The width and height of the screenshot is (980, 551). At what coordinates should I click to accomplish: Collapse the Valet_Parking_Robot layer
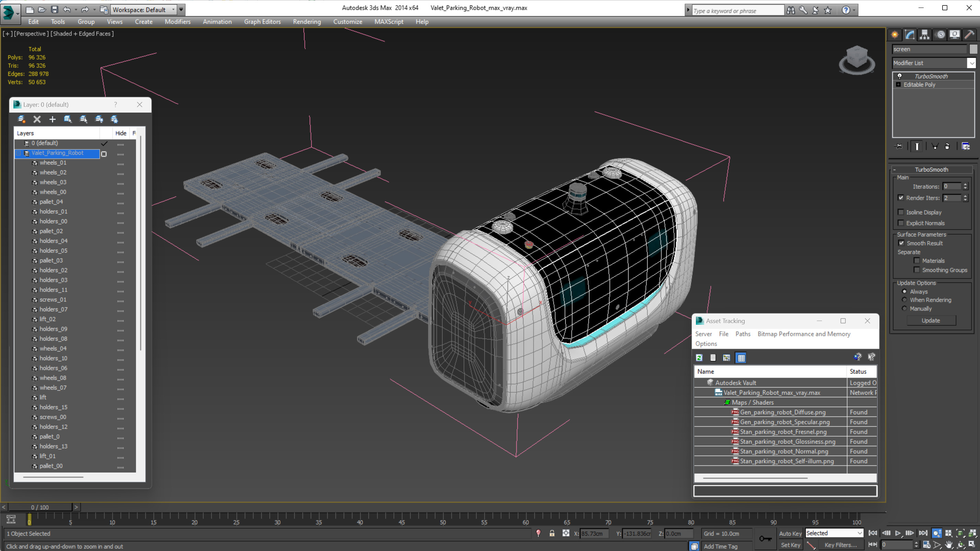tap(18, 153)
